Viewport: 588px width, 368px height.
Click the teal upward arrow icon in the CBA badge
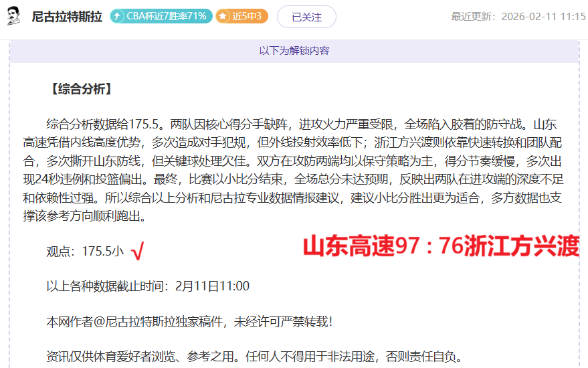pos(118,17)
